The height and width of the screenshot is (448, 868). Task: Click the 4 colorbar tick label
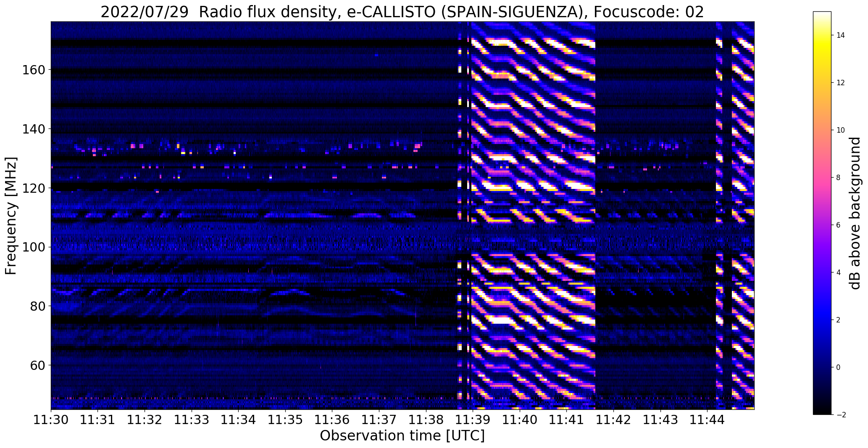838,272
